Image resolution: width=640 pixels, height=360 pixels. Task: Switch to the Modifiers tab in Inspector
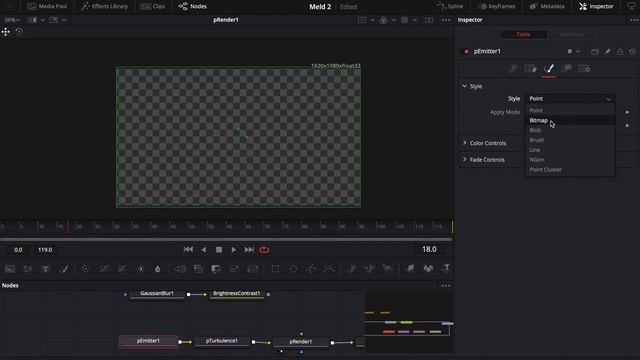pos(571,34)
